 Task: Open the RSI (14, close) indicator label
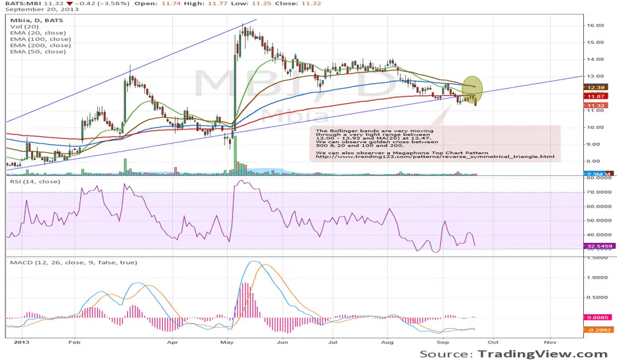point(35,181)
